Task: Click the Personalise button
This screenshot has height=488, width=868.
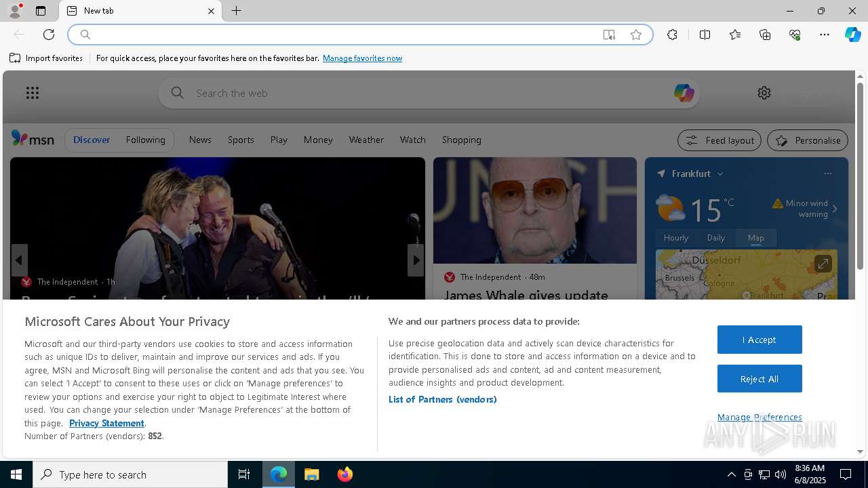Action: pyautogui.click(x=807, y=140)
